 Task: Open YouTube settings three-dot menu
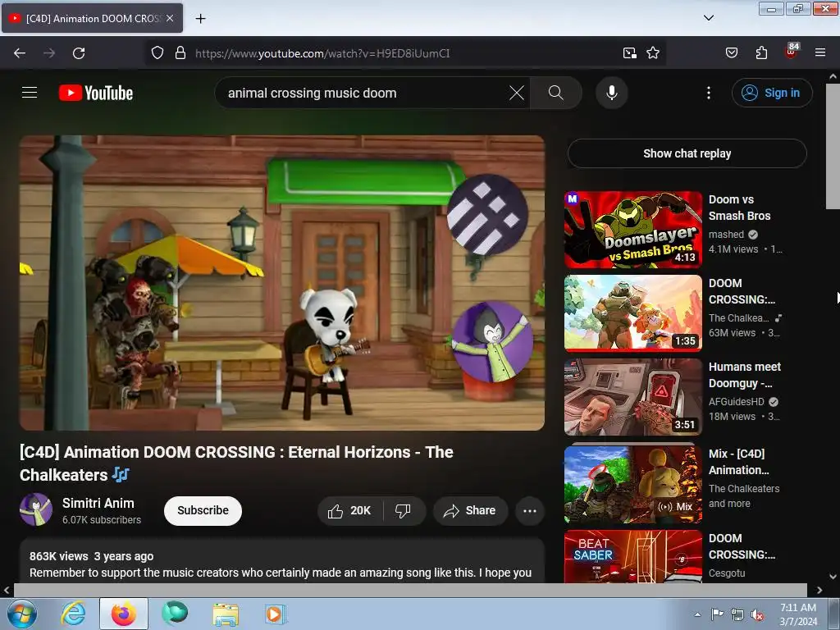coord(708,93)
